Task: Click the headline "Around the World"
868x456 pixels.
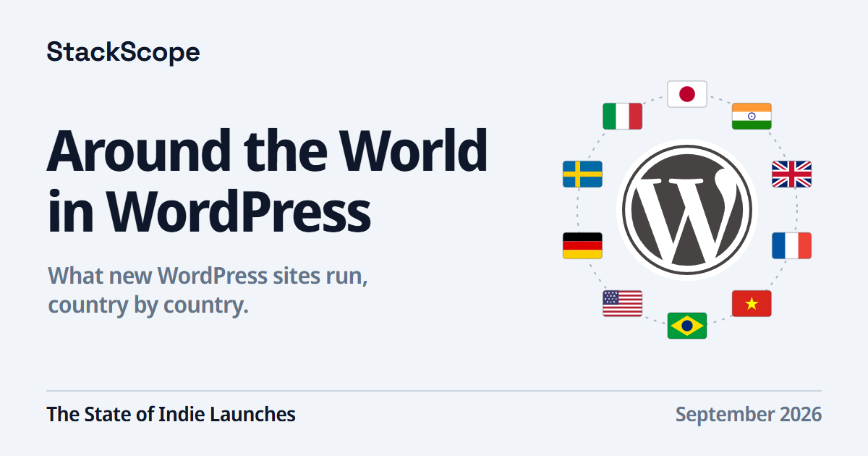Action: (267, 149)
